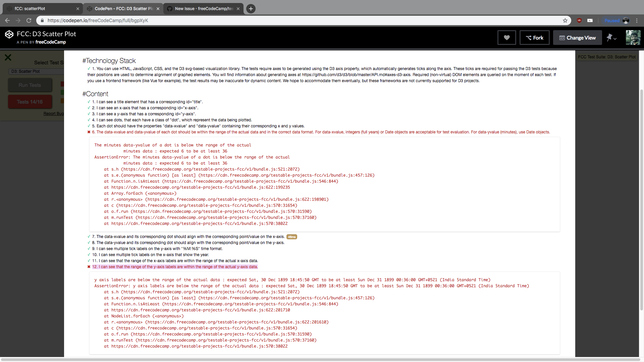This screenshot has width=644, height=362.
Task: View site info via the lock icon
Action: point(42,20)
